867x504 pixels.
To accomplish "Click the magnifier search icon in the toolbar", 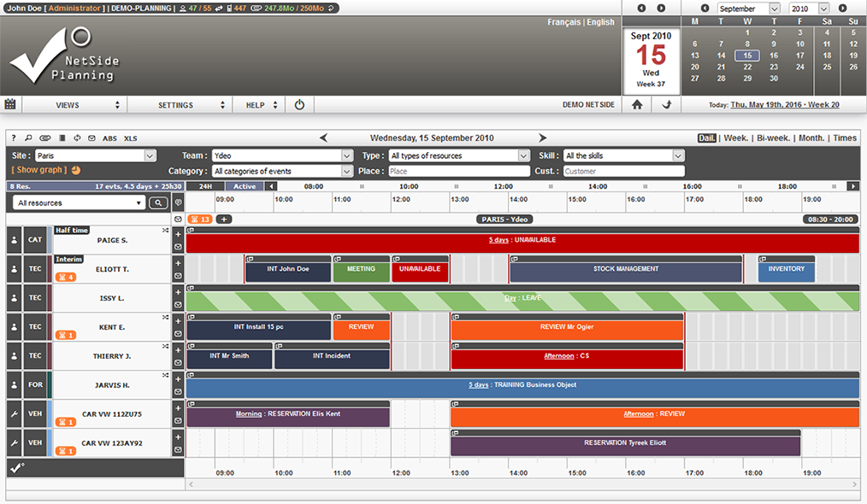I will point(29,138).
